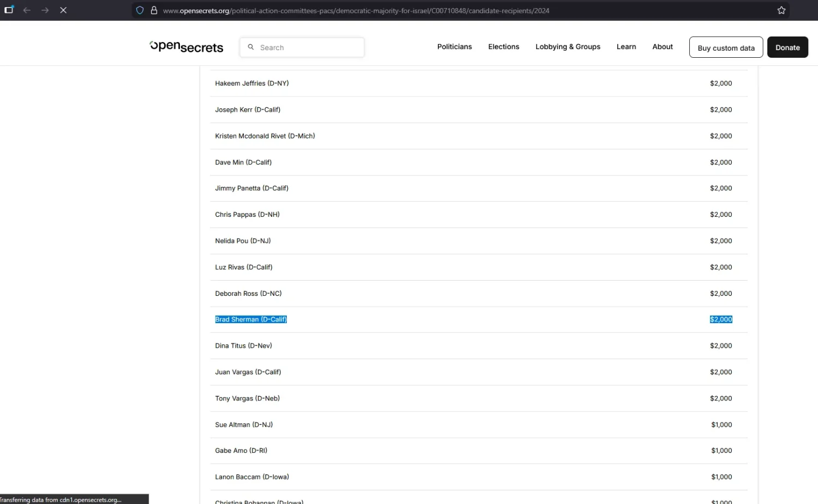The height and width of the screenshot is (504, 818).
Task: Select Joseph Kerr (D-Calif) row name
Action: point(248,110)
